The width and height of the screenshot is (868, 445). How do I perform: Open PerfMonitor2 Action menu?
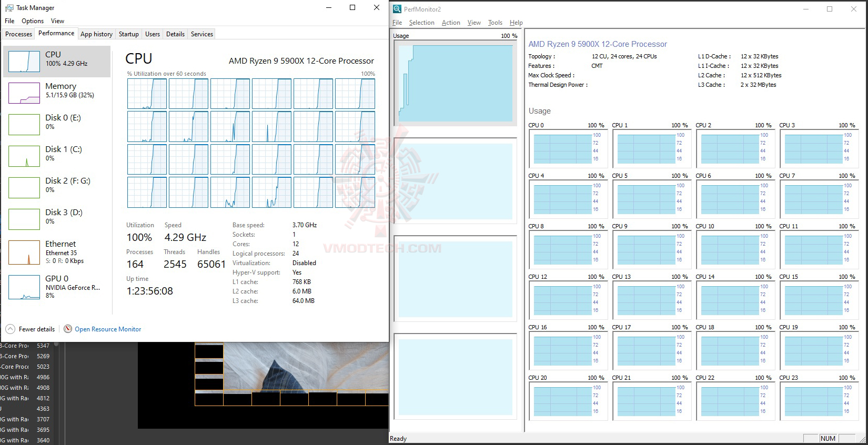pyautogui.click(x=451, y=23)
